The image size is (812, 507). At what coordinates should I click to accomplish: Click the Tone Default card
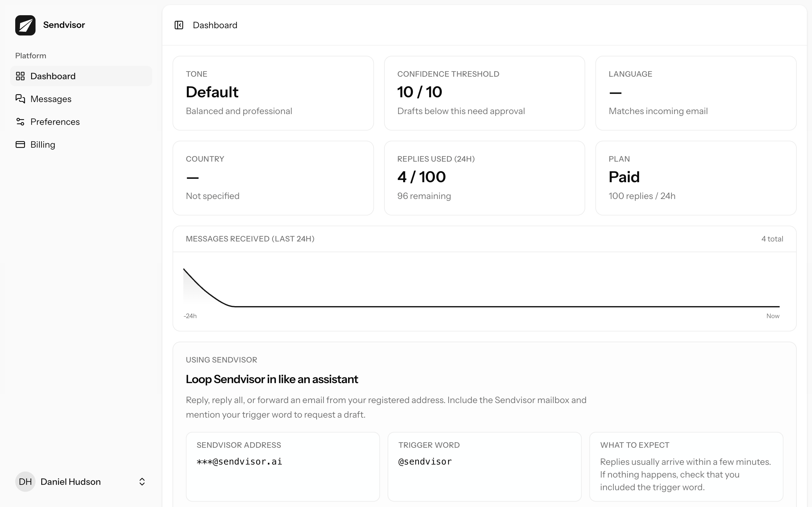coord(273,93)
